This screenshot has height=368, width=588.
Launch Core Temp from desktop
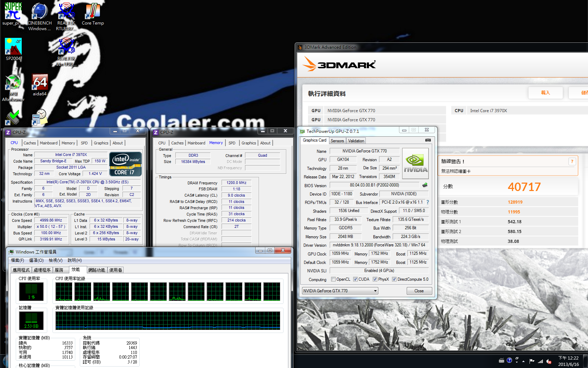[x=93, y=14]
